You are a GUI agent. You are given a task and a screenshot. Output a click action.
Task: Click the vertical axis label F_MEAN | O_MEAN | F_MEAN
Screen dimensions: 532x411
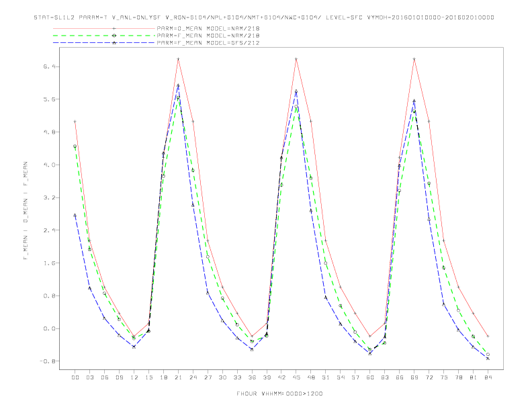coord(26,211)
